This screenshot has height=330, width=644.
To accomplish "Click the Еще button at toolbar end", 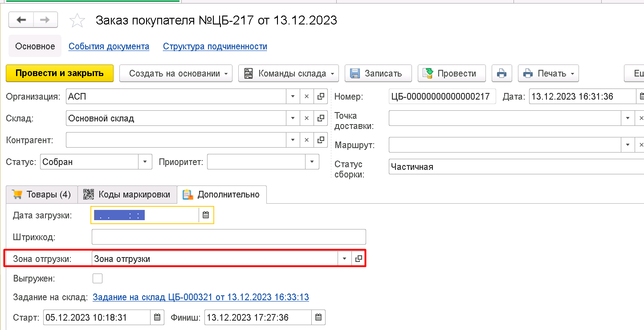I will (634, 73).
